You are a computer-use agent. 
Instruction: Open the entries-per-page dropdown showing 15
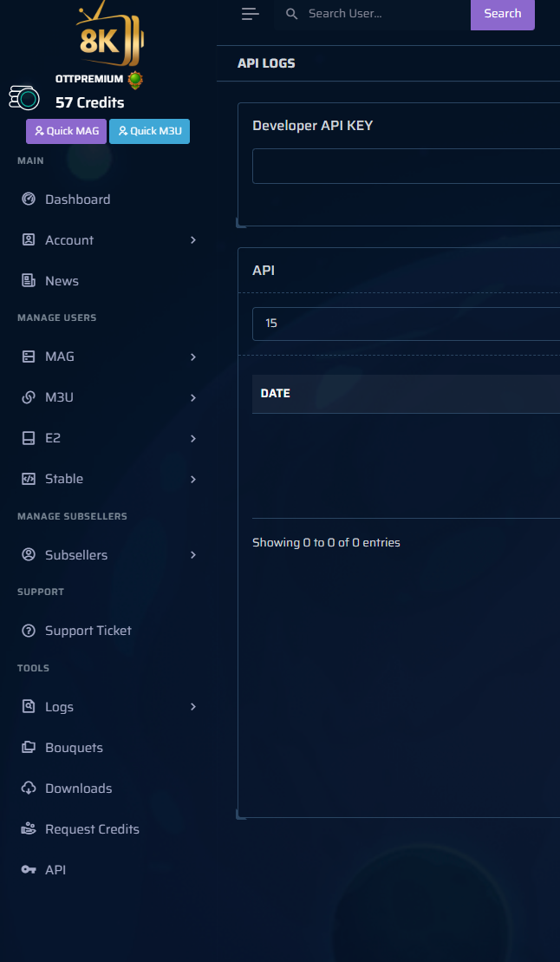pyautogui.click(x=406, y=323)
